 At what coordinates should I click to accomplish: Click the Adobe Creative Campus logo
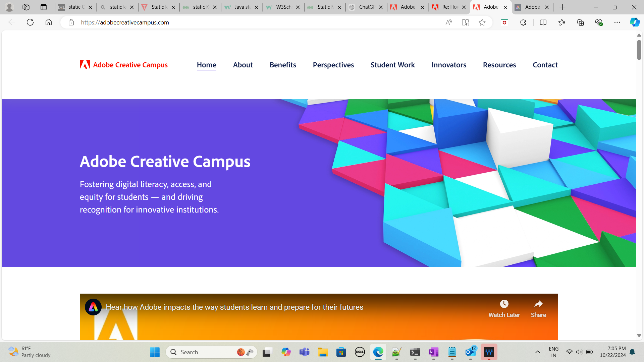point(123,65)
